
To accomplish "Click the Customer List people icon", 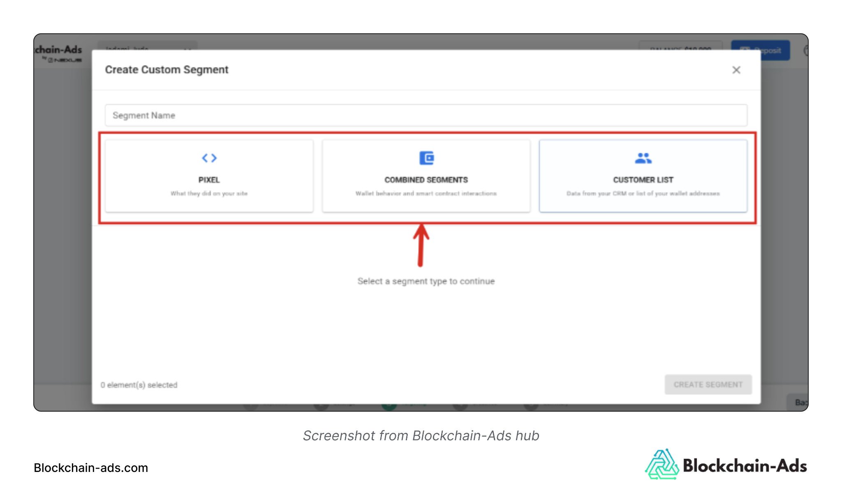I will click(643, 158).
